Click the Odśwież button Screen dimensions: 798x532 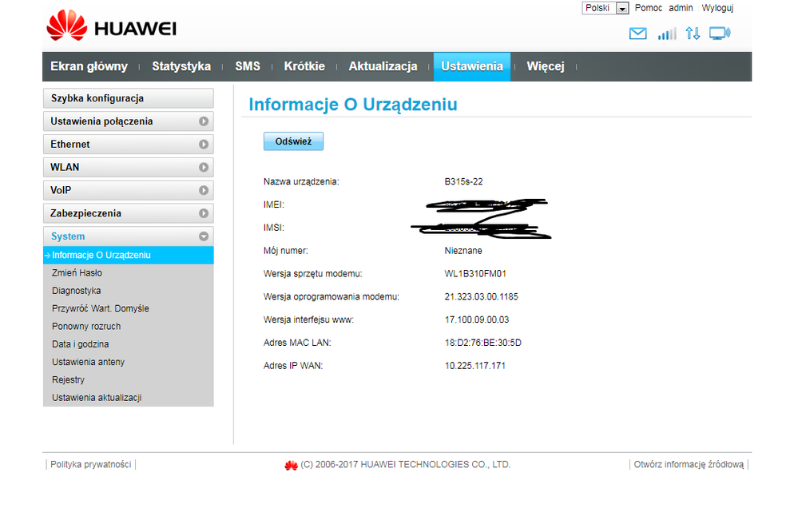click(x=293, y=141)
